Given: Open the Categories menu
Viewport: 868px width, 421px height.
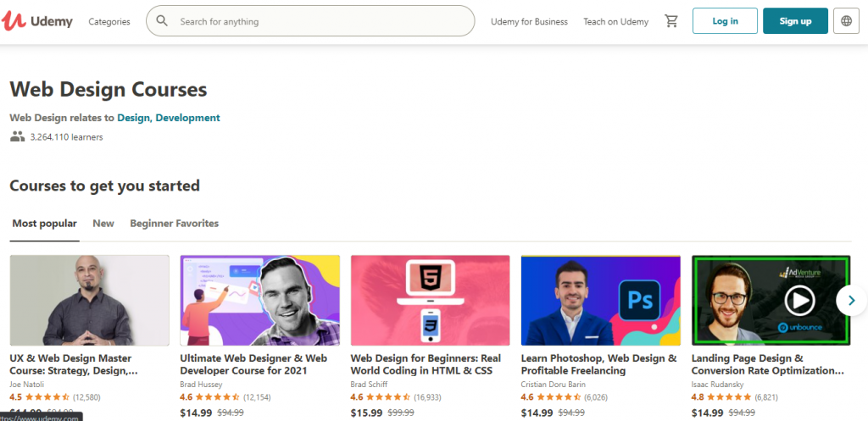Looking at the screenshot, I should [109, 21].
